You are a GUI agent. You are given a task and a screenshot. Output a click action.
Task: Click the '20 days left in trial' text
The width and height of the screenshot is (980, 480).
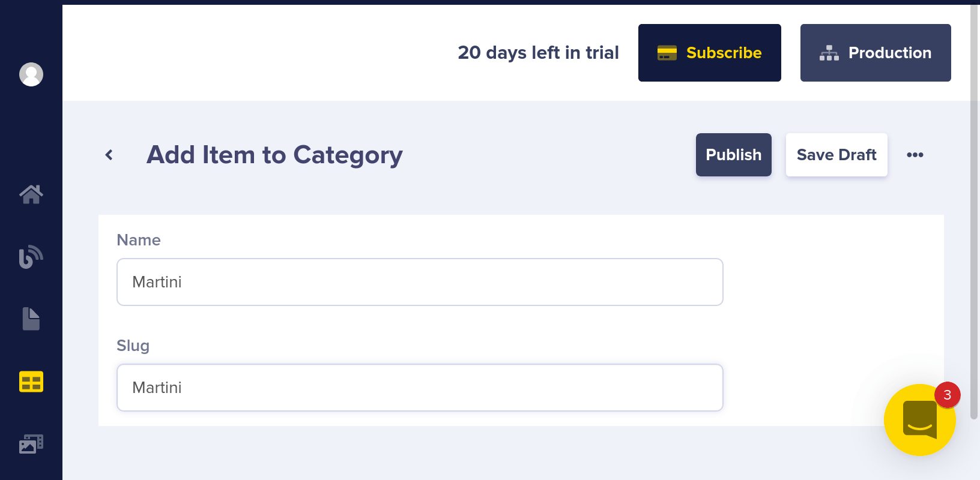pos(538,53)
